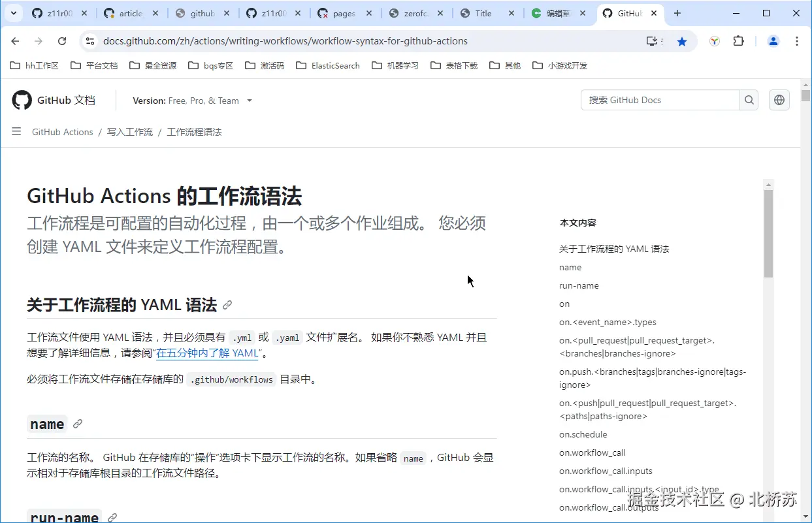Copy anchor link beside 关于工作流程的 YAML 语法
The width and height of the screenshot is (812, 523).
tap(227, 305)
